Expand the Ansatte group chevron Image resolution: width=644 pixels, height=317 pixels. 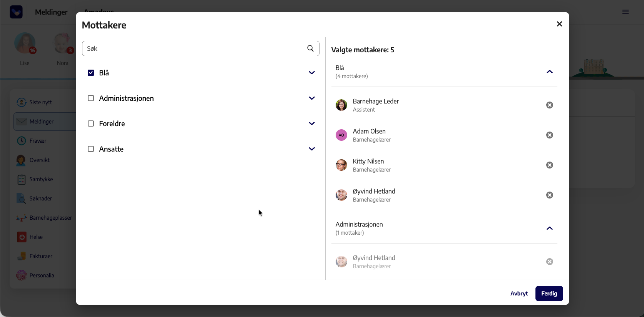click(x=312, y=149)
